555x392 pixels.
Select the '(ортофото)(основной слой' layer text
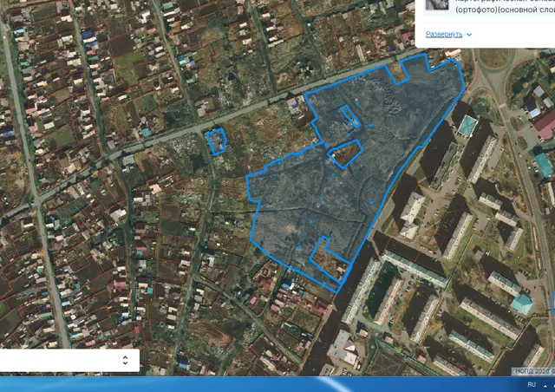[x=505, y=10]
